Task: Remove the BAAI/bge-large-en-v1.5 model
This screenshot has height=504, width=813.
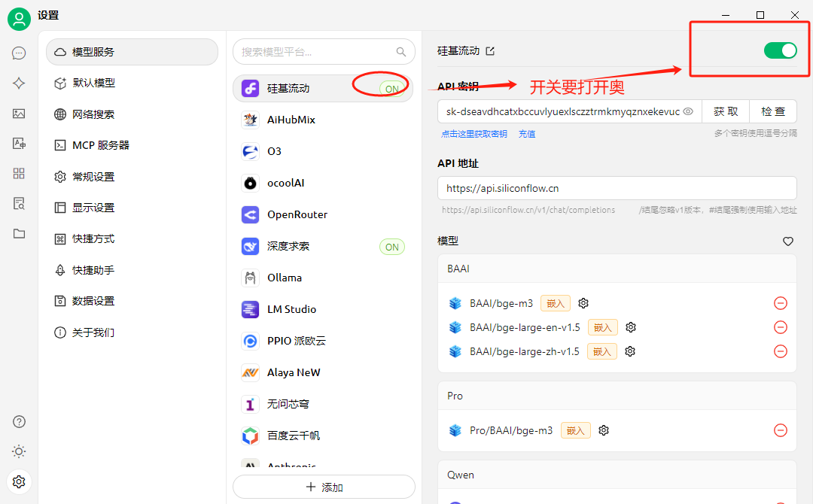Action: point(781,327)
